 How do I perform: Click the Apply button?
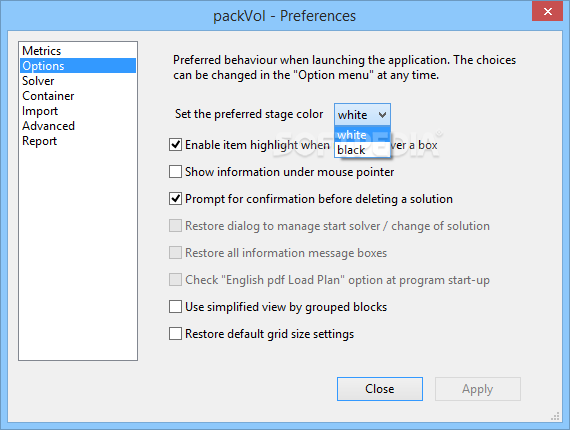tap(478, 389)
